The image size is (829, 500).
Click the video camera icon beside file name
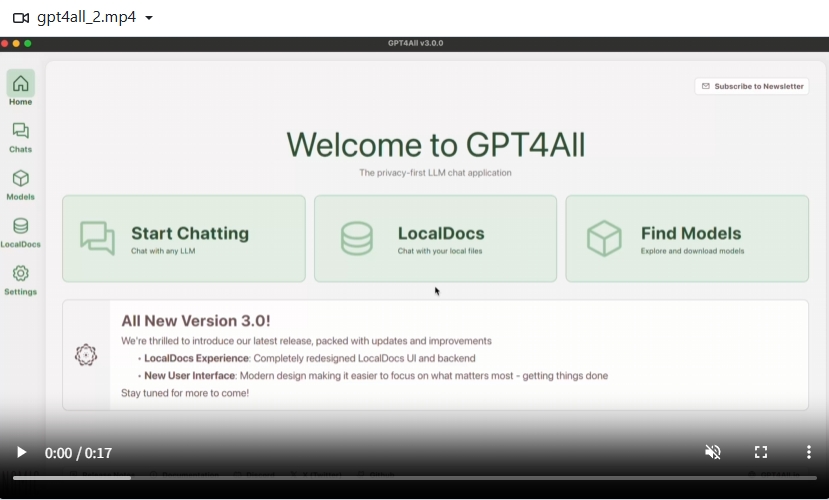pyautogui.click(x=21, y=18)
